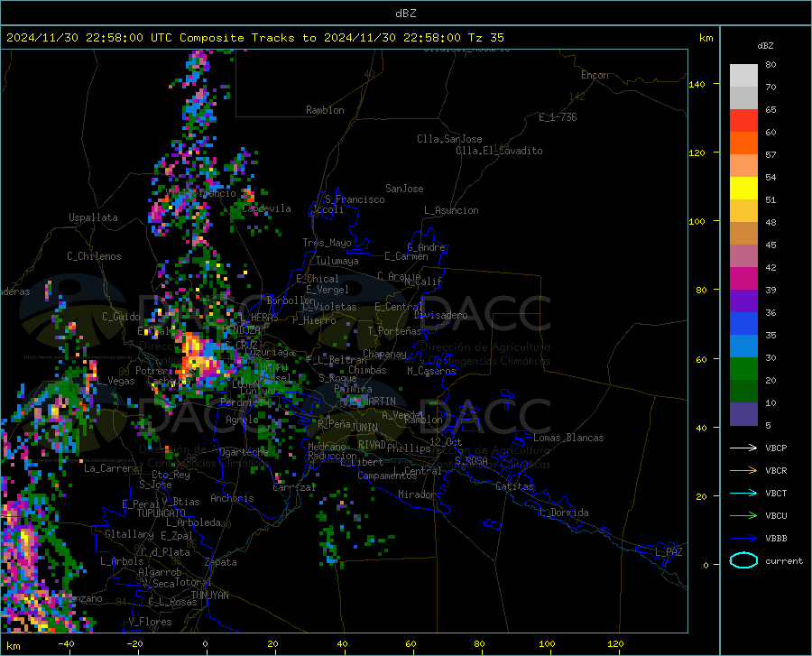The image size is (812, 656).
Task: Pick the purple 39 dBZ swatch
Action: click(x=743, y=301)
